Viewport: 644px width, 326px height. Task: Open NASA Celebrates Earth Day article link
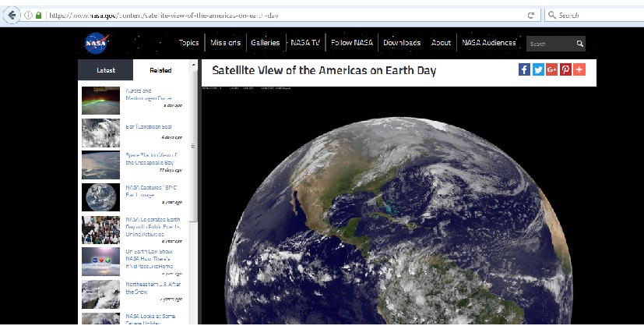153,226
